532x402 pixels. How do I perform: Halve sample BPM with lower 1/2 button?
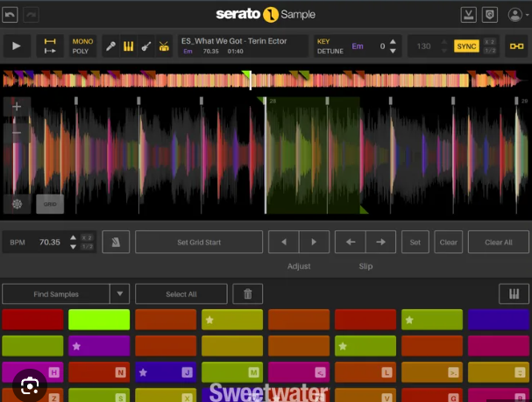coord(87,246)
